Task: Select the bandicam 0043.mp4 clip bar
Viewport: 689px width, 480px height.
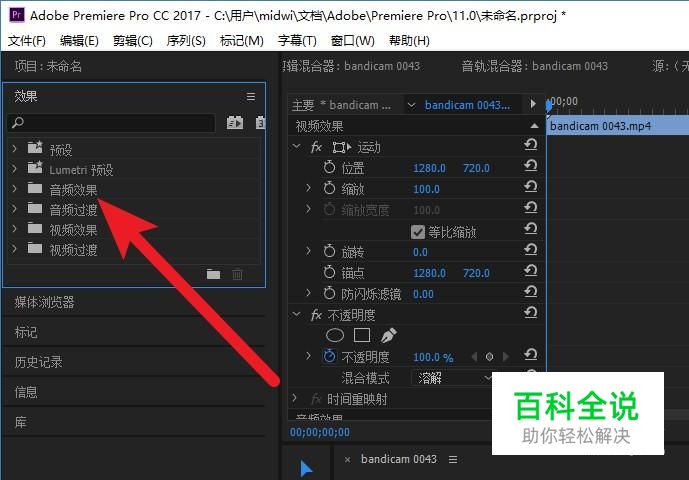Action: [x=617, y=126]
